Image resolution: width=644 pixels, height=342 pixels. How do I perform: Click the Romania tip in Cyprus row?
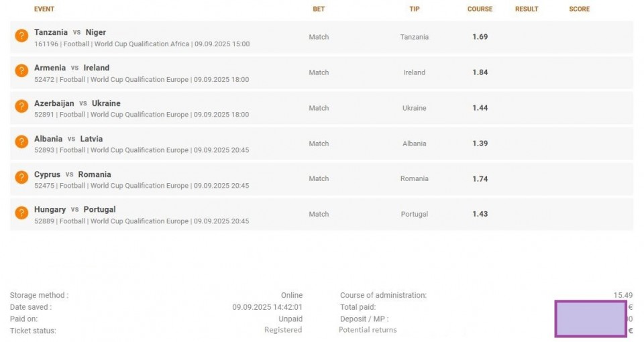(x=414, y=178)
